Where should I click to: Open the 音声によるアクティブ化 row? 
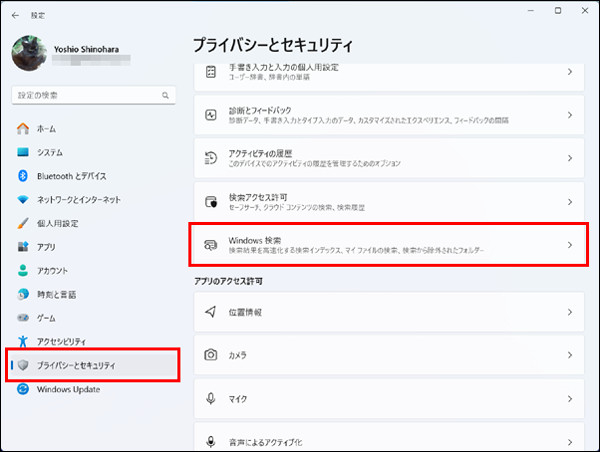coord(388,440)
